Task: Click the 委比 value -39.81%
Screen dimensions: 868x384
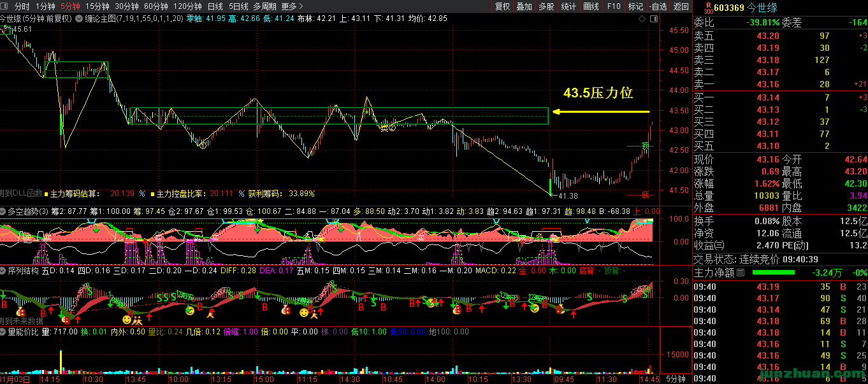Action: click(763, 23)
